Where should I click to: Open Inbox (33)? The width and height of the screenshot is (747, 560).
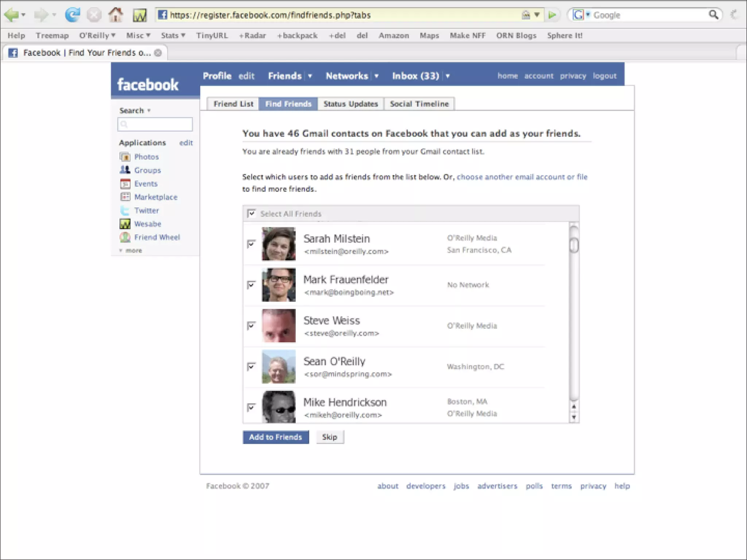pos(415,76)
